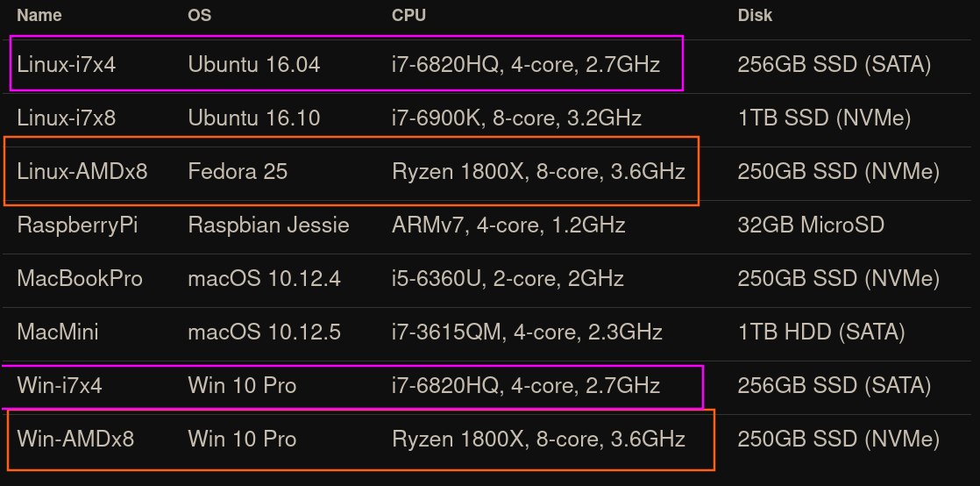980x486 pixels.
Task: Click the OS column header
Action: point(200,15)
